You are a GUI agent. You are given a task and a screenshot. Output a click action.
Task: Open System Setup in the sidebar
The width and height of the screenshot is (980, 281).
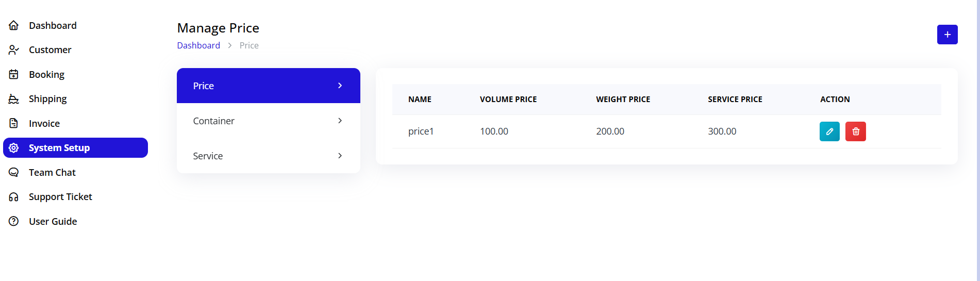pos(59,148)
